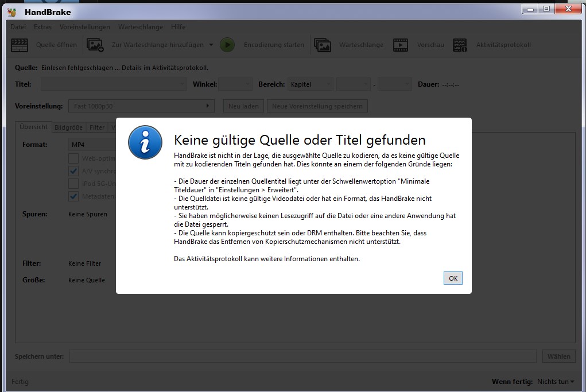The width and height of the screenshot is (586, 392).
Task: Open the Format MP4 dropdown
Action: pos(92,145)
